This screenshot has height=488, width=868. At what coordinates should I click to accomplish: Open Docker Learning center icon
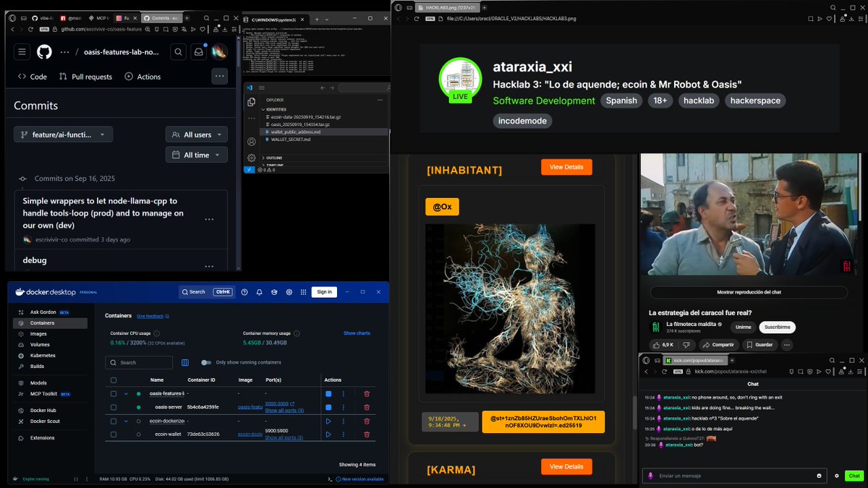coord(274,292)
